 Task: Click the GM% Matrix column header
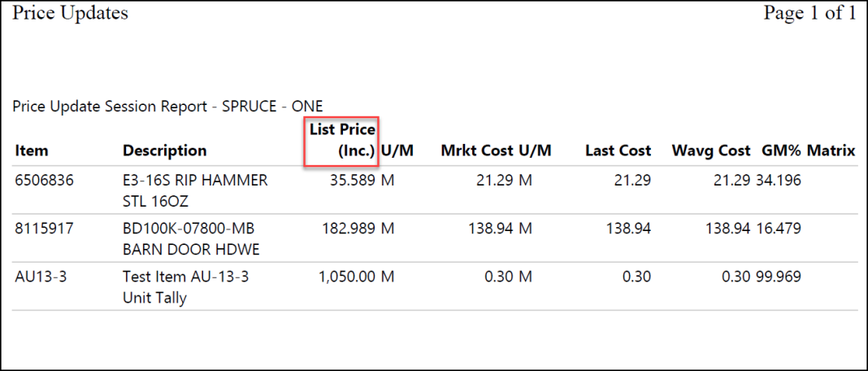point(809,151)
